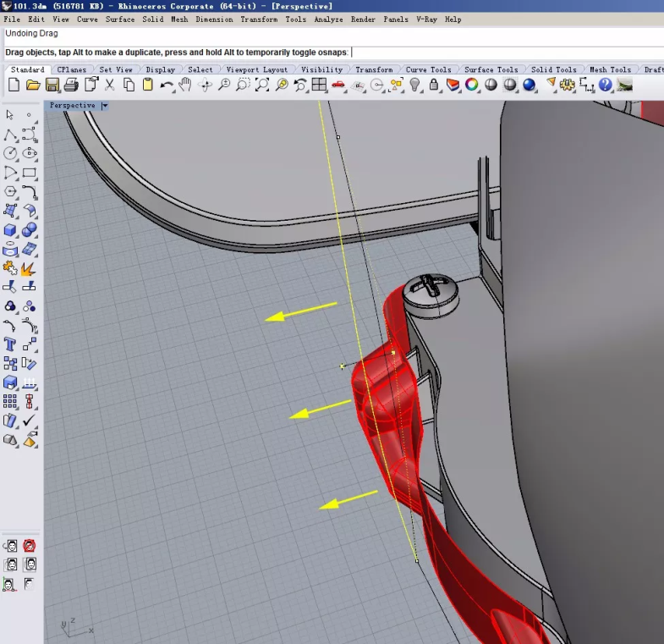
Task: Click the Perspective viewport title
Action: point(72,106)
